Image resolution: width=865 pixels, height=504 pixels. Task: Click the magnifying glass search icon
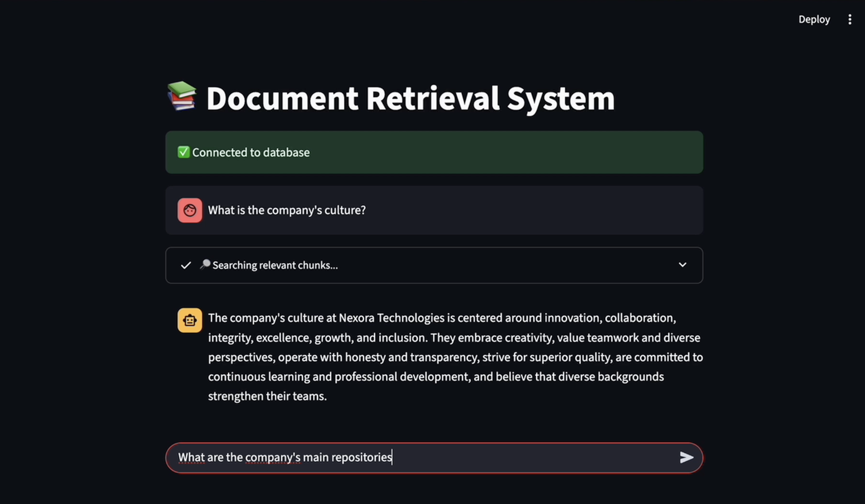coord(205,264)
